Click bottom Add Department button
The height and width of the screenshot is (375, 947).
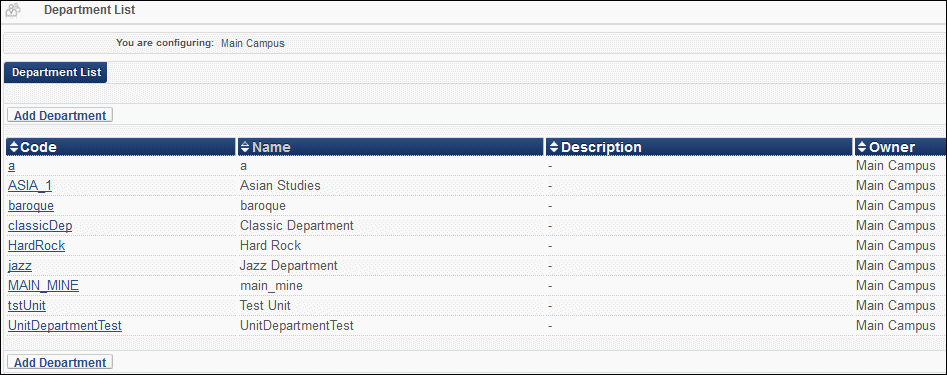[x=60, y=362]
